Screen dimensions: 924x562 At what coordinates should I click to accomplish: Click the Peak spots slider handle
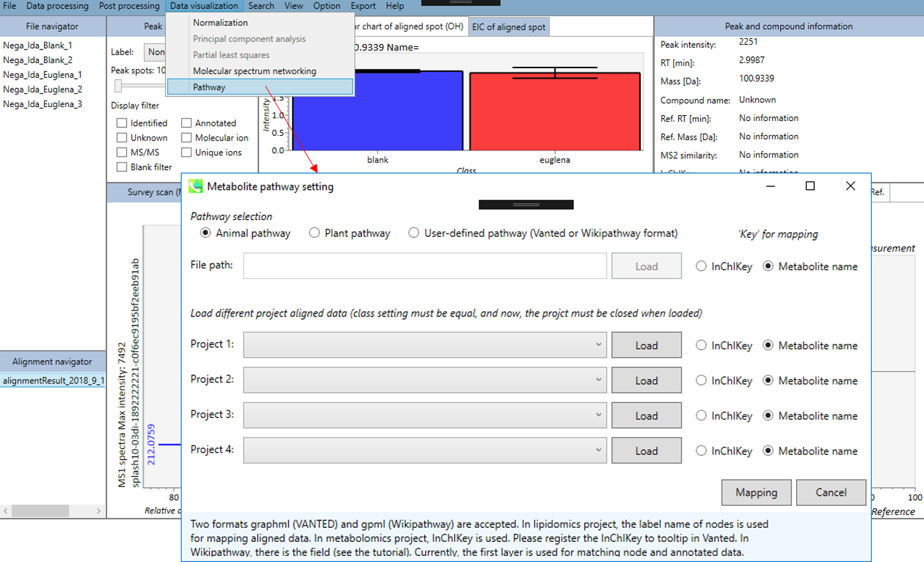pos(119,85)
